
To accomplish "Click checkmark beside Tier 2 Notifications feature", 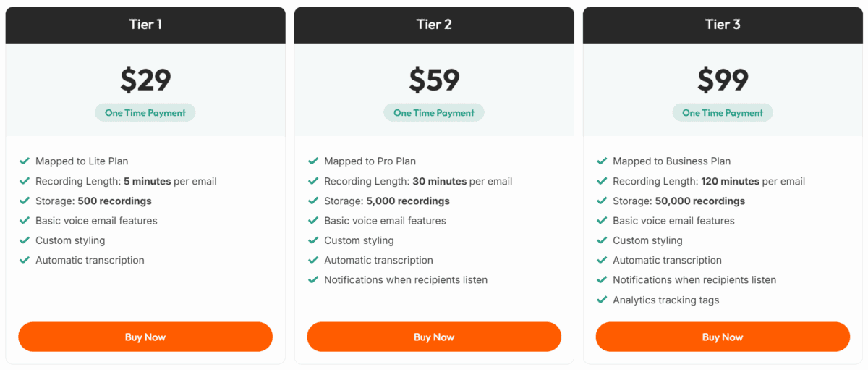I will coord(313,280).
